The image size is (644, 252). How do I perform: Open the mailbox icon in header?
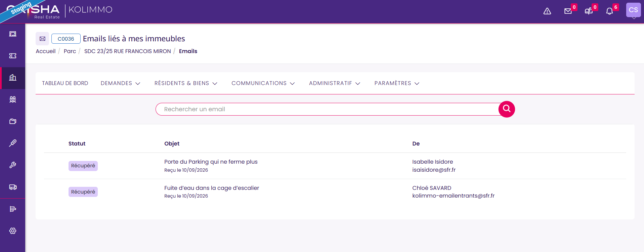click(589, 11)
